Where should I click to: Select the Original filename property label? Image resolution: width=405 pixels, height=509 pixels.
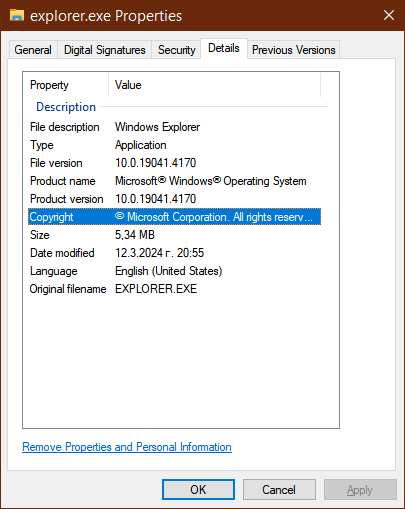coord(68,289)
